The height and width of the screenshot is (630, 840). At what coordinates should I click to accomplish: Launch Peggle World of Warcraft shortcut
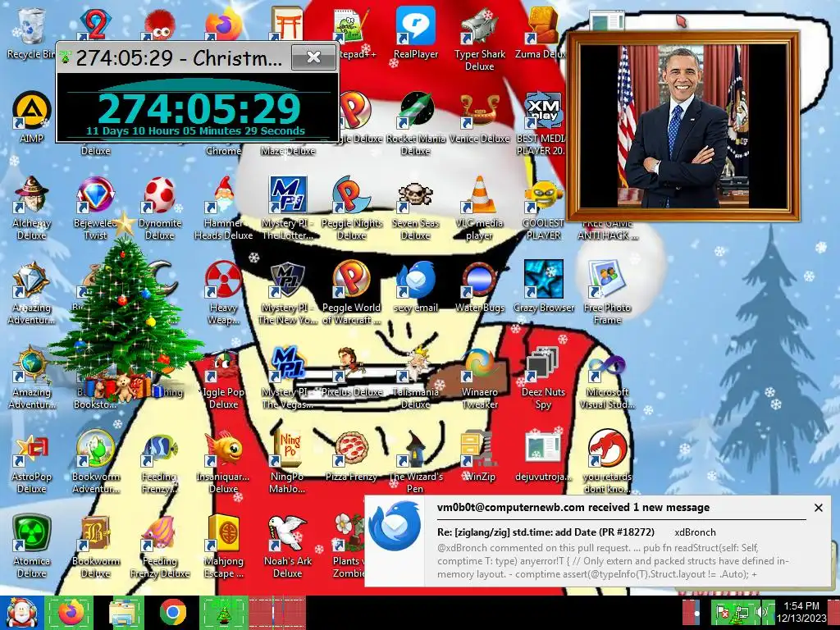point(351,293)
